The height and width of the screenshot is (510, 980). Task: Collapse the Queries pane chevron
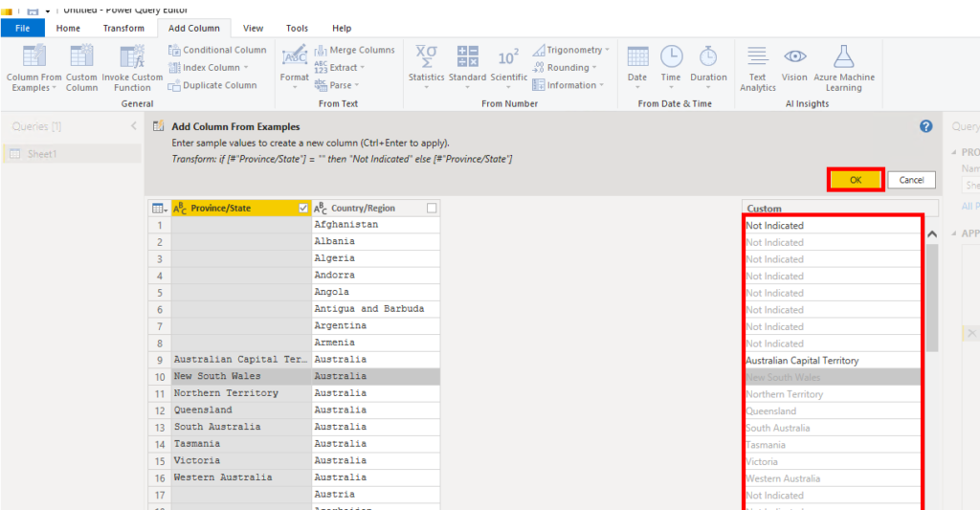(134, 126)
